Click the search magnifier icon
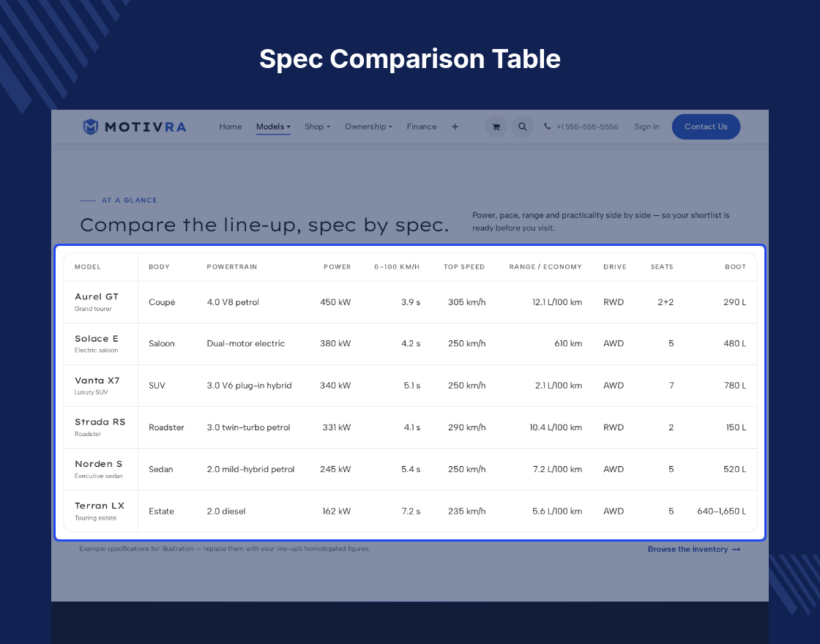Viewport: 820px width, 644px height. [523, 127]
